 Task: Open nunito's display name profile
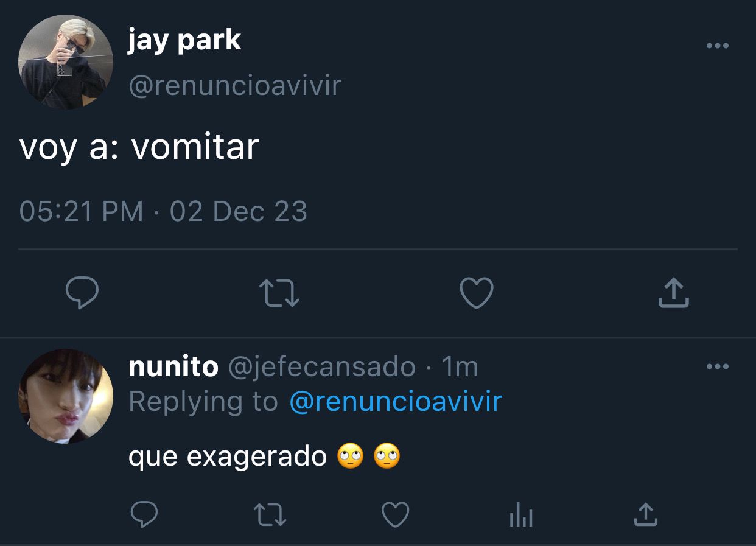[x=173, y=366]
